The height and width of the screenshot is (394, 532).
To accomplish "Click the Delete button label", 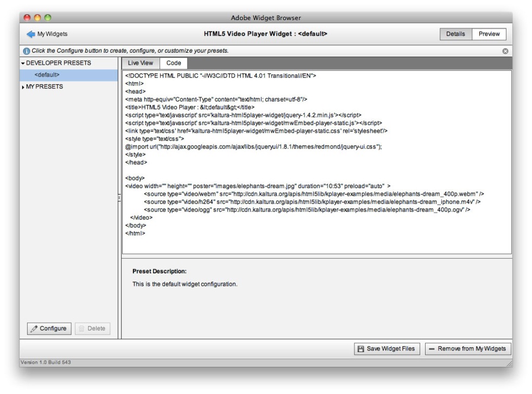I will 97,328.
